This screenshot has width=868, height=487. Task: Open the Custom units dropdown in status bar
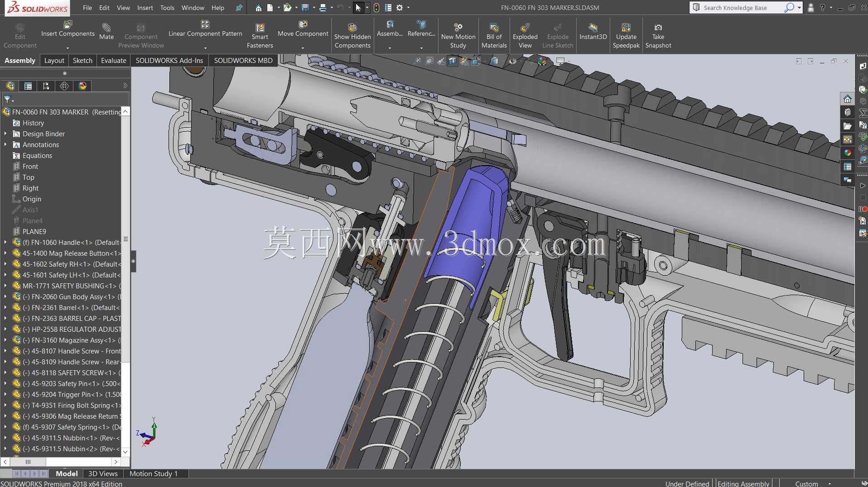pyautogui.click(x=829, y=484)
